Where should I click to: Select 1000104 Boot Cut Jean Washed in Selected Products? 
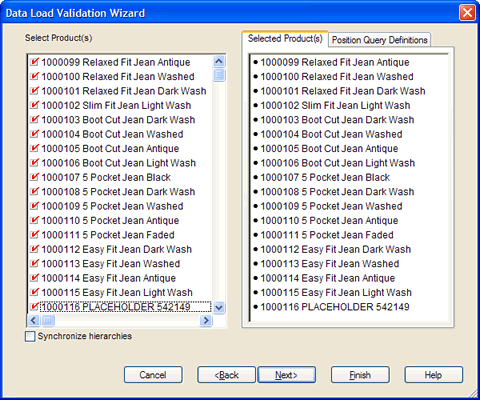pyautogui.click(x=328, y=134)
